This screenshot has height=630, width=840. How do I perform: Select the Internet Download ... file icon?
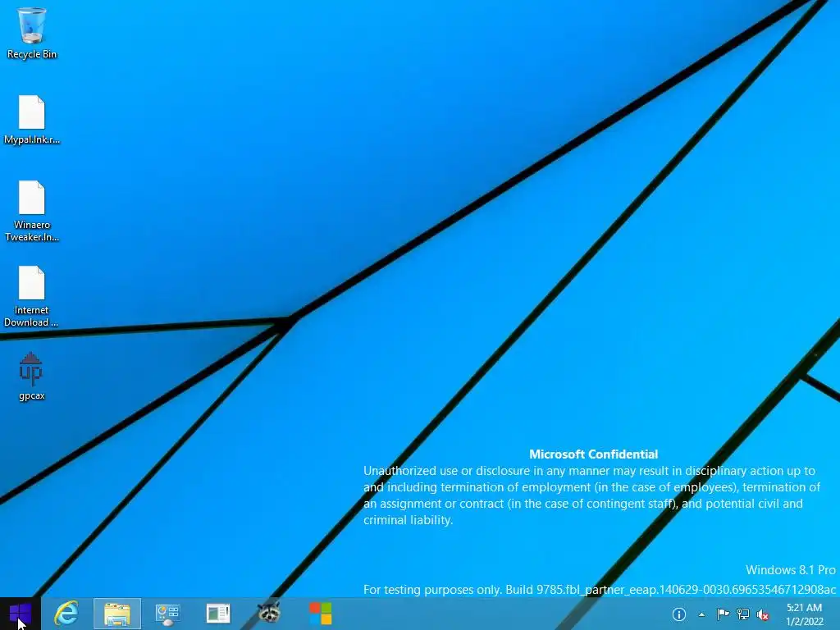[32, 296]
